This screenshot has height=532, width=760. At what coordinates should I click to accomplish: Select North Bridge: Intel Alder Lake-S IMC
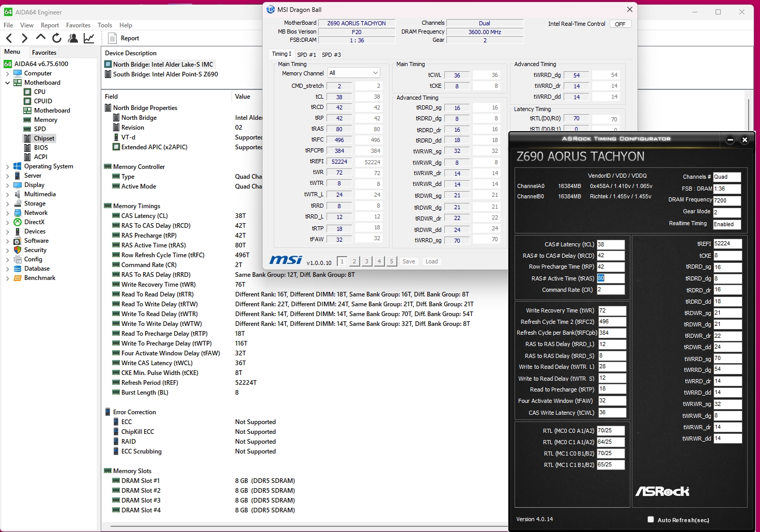(x=163, y=65)
